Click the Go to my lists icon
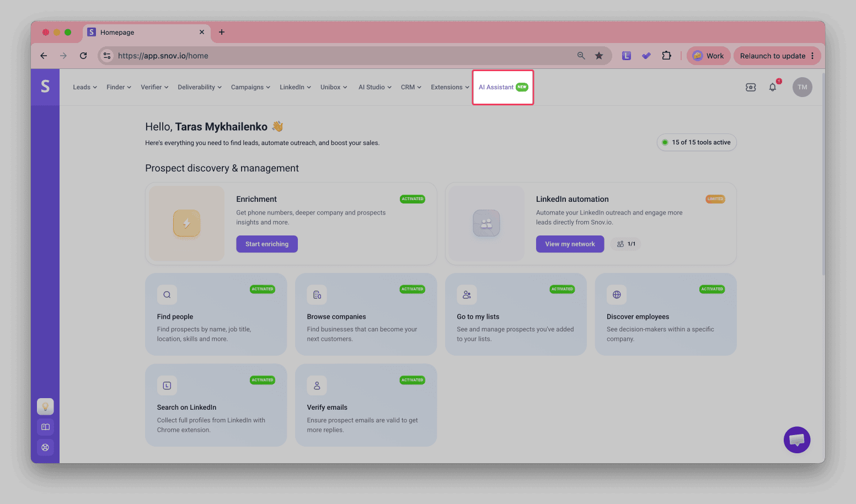Screen dimensions: 856x504 (x=467, y=294)
